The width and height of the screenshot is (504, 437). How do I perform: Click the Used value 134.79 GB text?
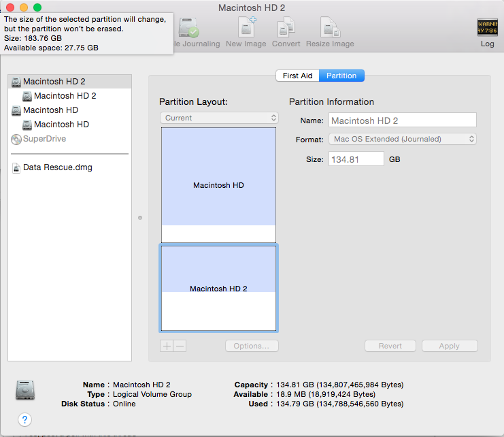click(340, 404)
